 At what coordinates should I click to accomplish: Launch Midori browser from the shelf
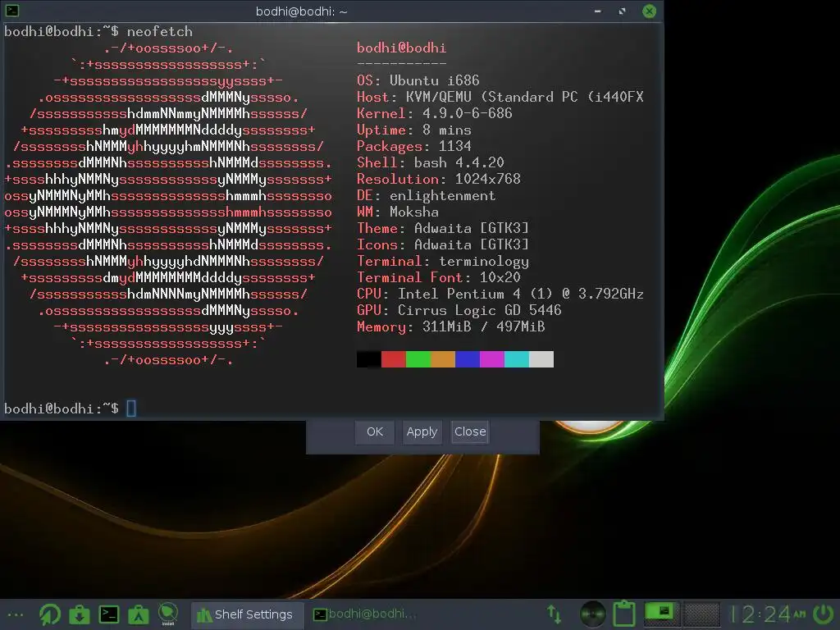pos(50,614)
